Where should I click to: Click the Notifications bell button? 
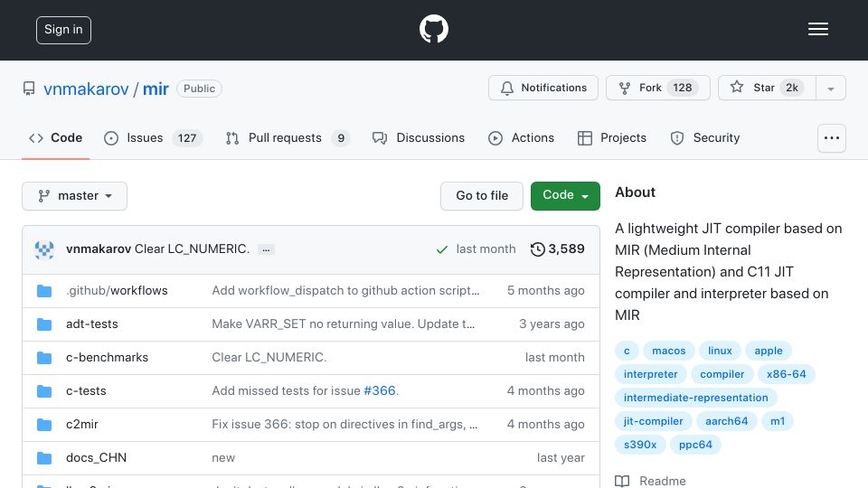tap(543, 88)
